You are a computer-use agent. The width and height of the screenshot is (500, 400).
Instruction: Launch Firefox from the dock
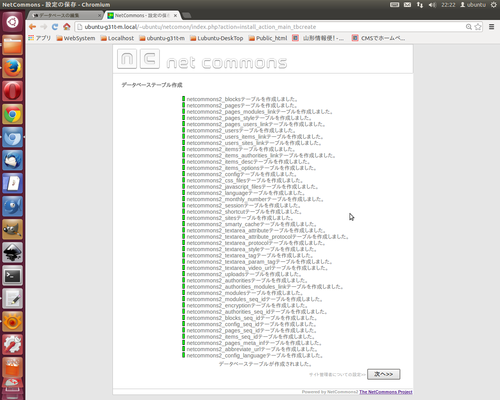13,68
